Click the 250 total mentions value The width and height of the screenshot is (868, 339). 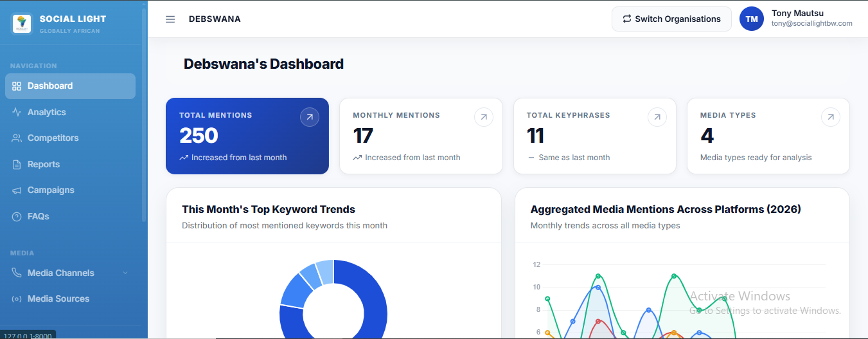click(x=199, y=136)
